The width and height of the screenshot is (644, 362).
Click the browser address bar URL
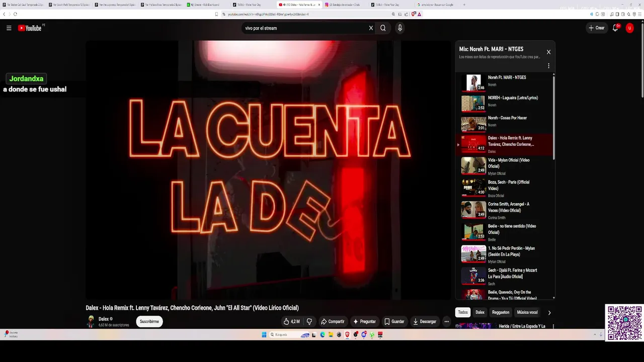tap(268, 14)
